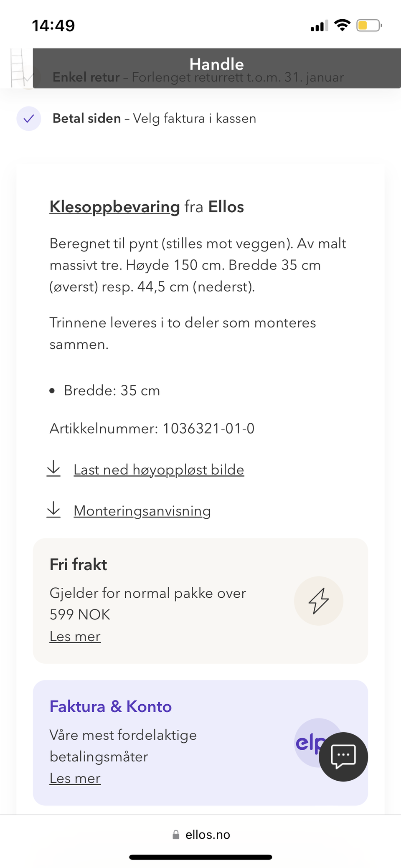Open the chat bubble icon
Screen dimensions: 401x868
[x=343, y=757]
